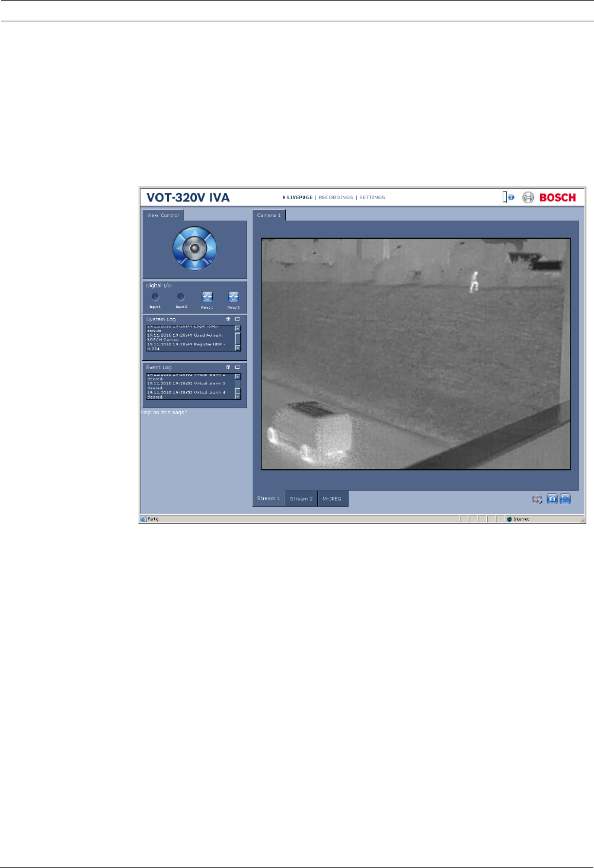Click the Digital I/O heading
This screenshot has width=594, height=868.
pyautogui.click(x=159, y=286)
